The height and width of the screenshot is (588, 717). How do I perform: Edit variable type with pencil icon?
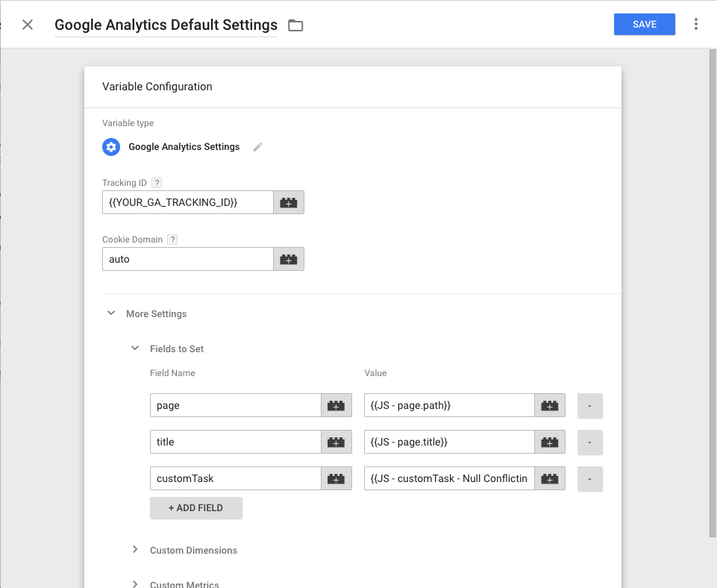tap(257, 147)
